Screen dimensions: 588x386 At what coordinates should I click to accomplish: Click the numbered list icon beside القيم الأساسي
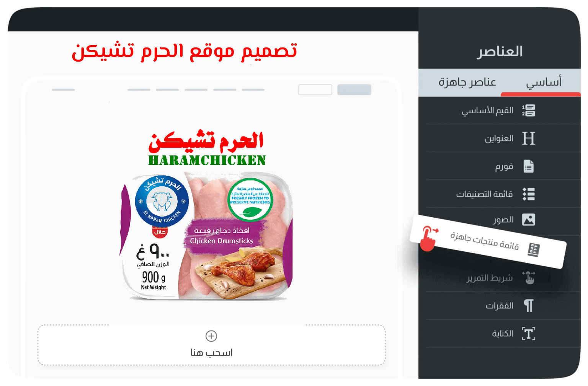click(x=529, y=111)
